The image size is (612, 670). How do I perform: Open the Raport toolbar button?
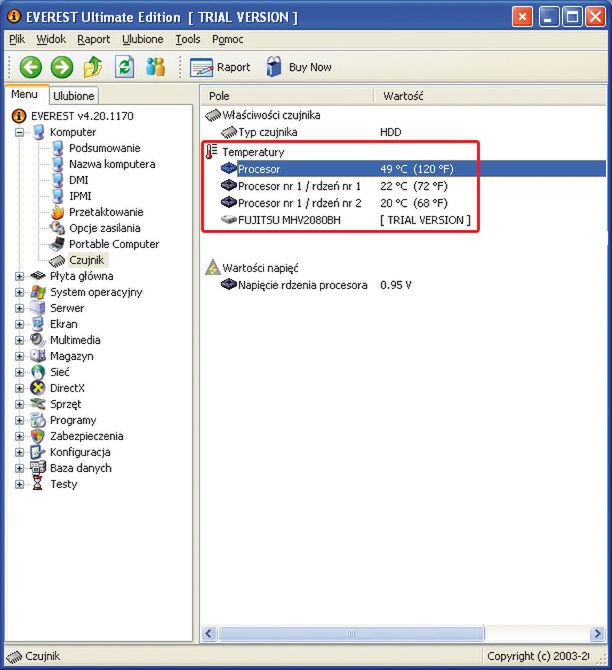pyautogui.click(x=220, y=68)
